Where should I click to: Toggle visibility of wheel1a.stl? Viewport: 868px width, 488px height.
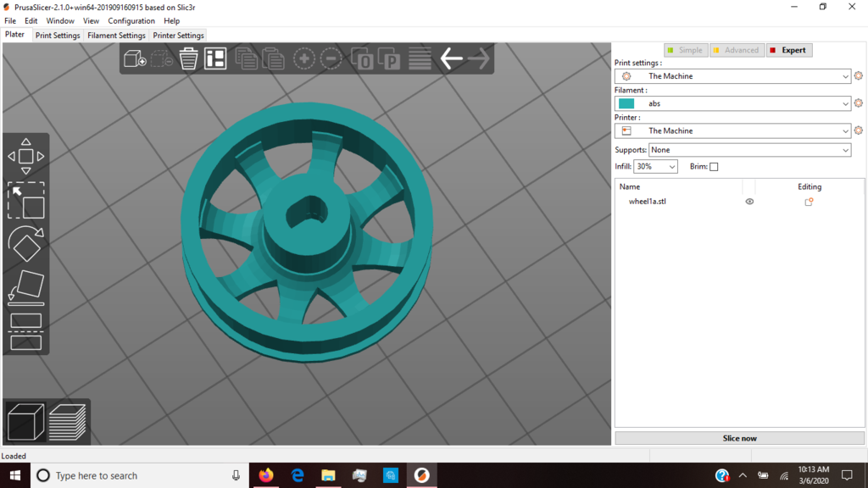point(748,202)
